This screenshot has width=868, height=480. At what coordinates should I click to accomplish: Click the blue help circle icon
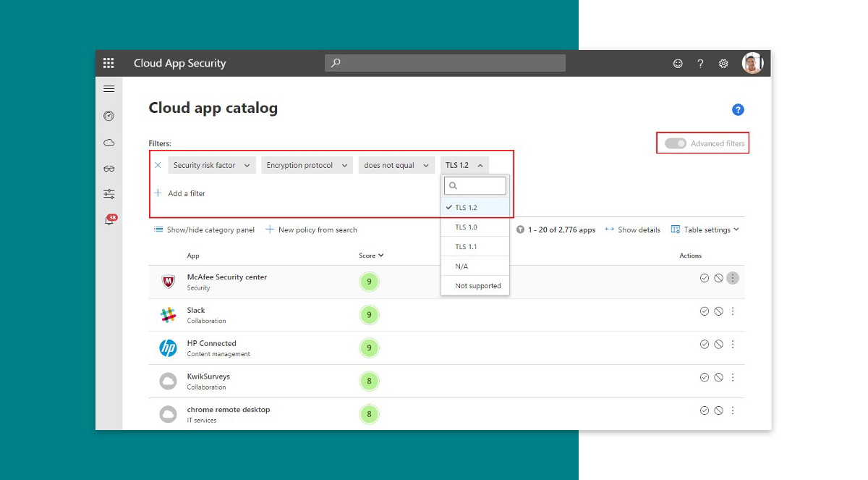[x=738, y=110]
